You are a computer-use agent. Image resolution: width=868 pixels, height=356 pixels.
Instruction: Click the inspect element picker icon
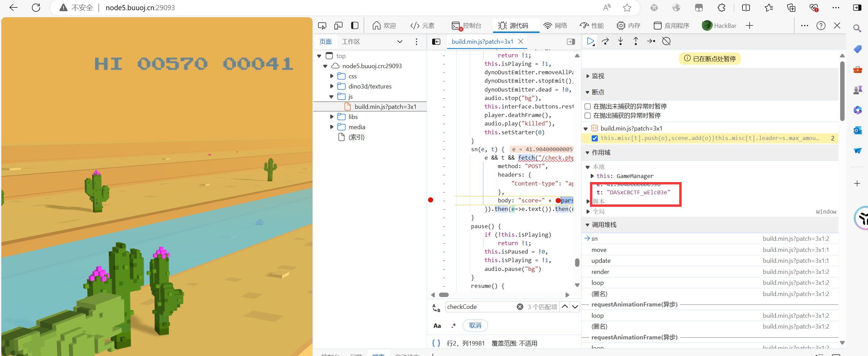tap(322, 25)
